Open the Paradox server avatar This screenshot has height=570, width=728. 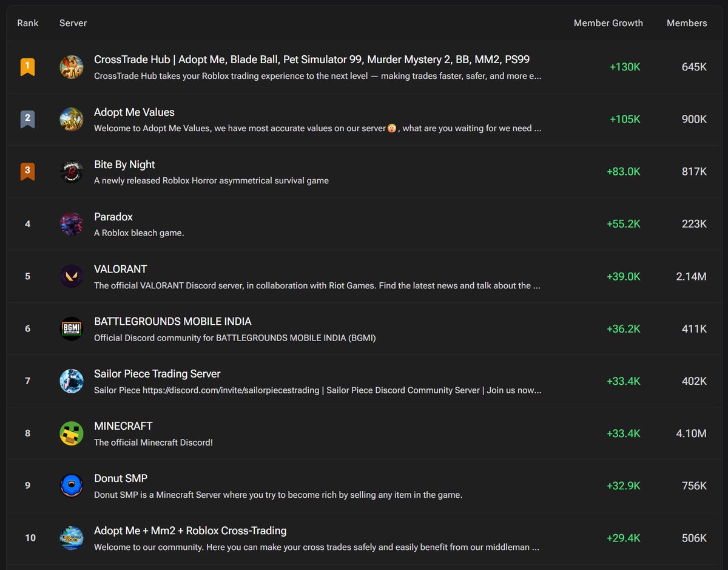72,224
